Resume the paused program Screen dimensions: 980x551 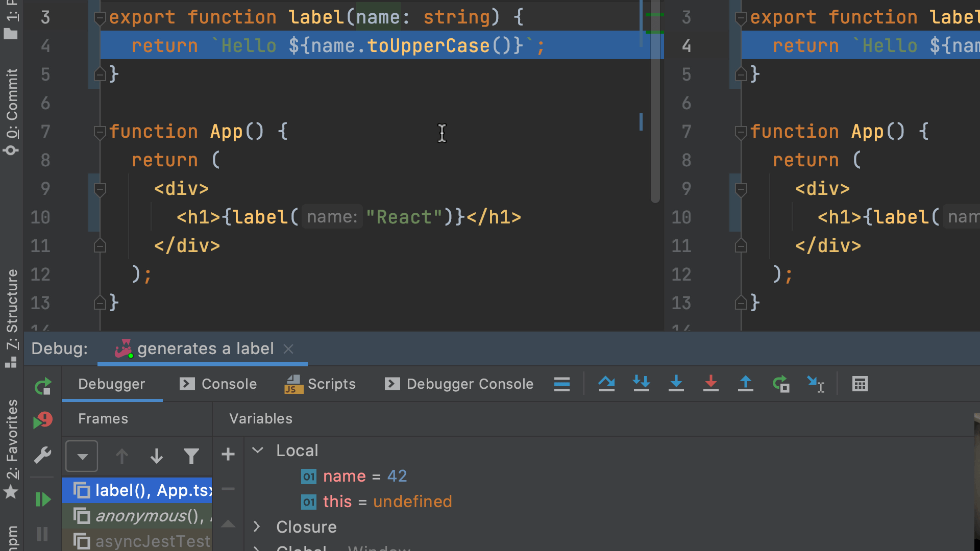[x=43, y=499]
